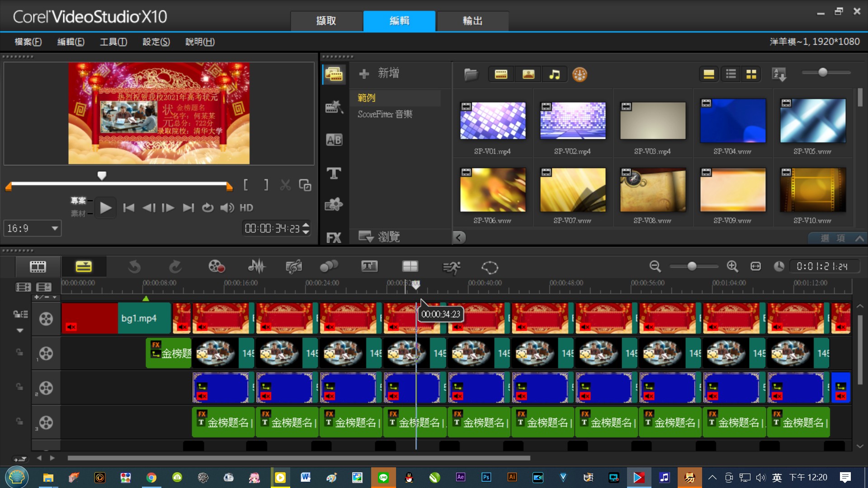Click the preview scrubber handle

(102, 176)
